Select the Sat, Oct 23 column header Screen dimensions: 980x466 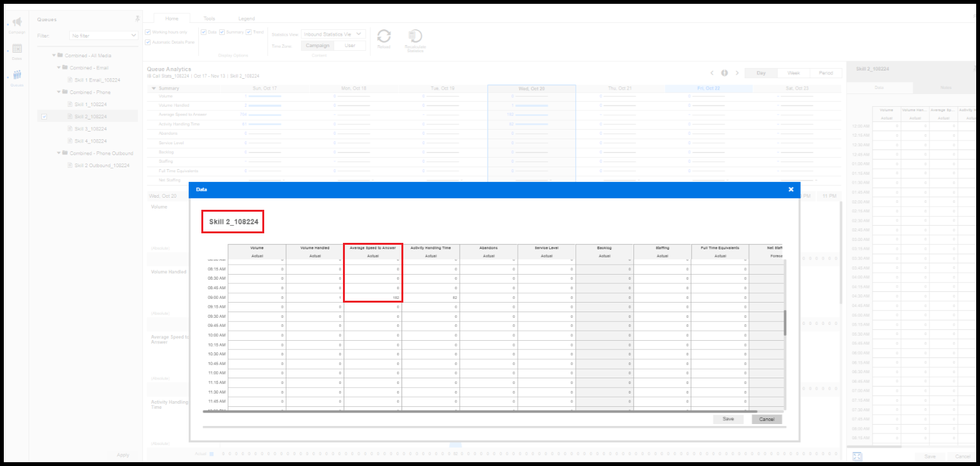coord(796,88)
